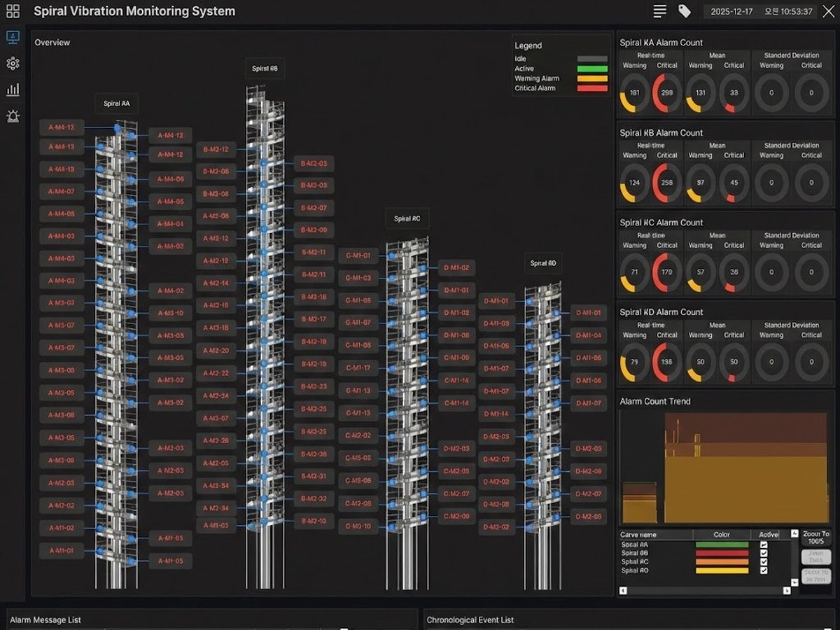The height and width of the screenshot is (630, 840).
Task: Click the Chronological Event List panel title
Action: point(470,620)
